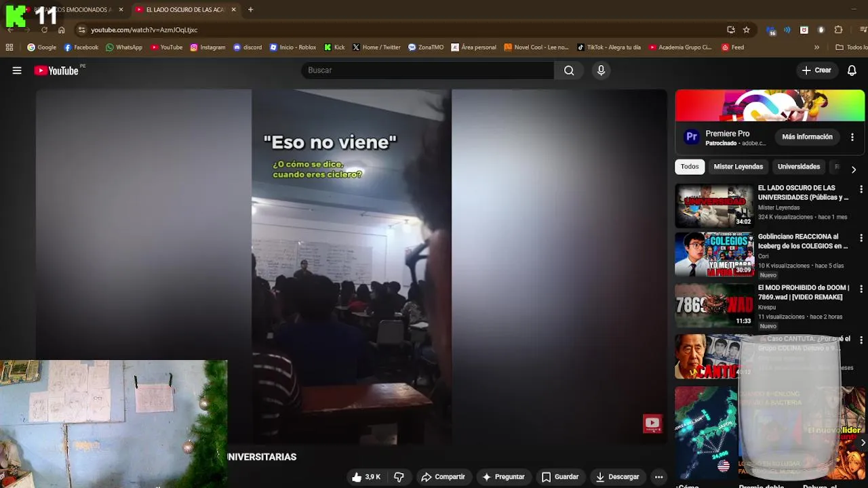Open the ZonaTMO bookmark
This screenshot has height=488, width=868.
pyautogui.click(x=426, y=47)
